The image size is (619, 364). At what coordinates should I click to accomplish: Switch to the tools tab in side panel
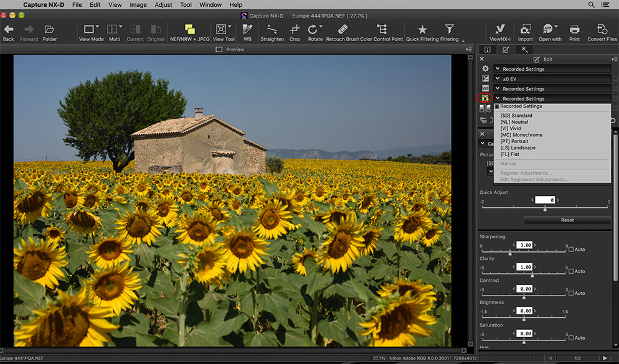tap(524, 49)
